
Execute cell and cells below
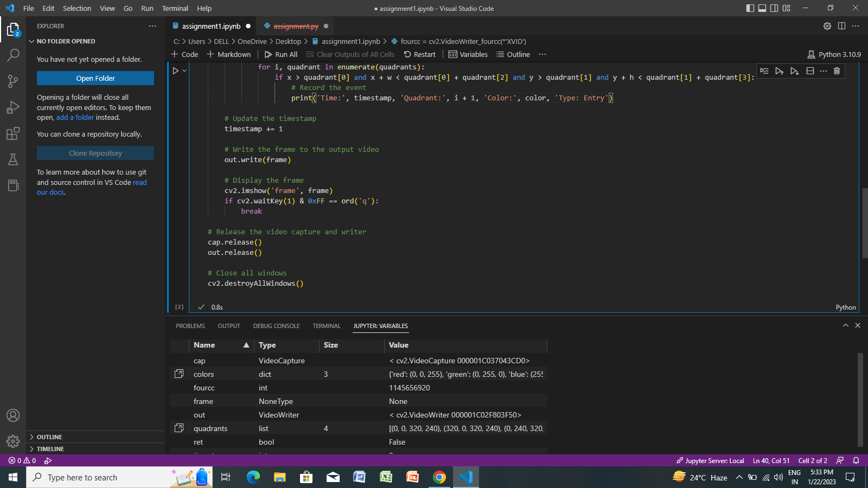(794, 71)
